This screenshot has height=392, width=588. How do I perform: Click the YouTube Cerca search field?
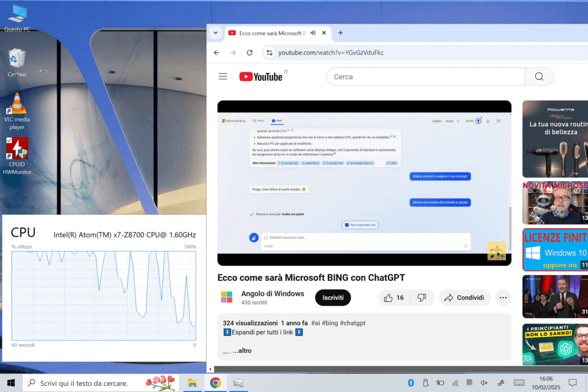425,76
